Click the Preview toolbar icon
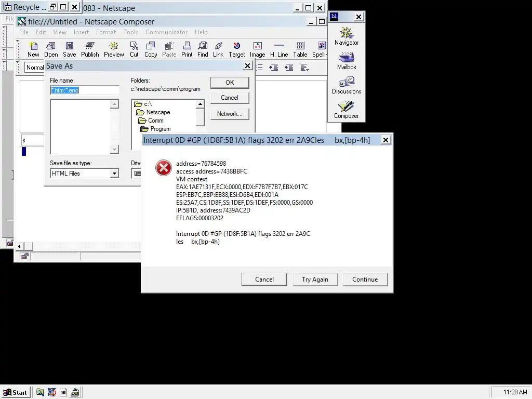Screen dimensions: 532x399 (x=114, y=49)
